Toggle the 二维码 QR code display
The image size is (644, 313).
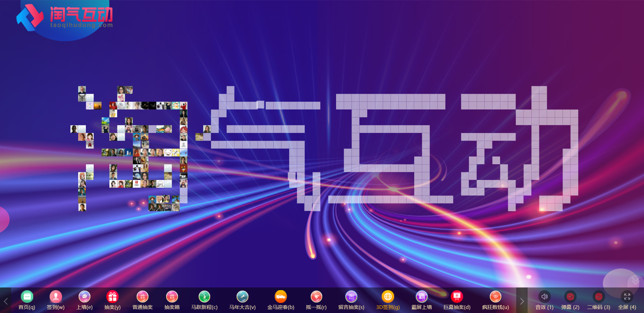[x=599, y=300]
